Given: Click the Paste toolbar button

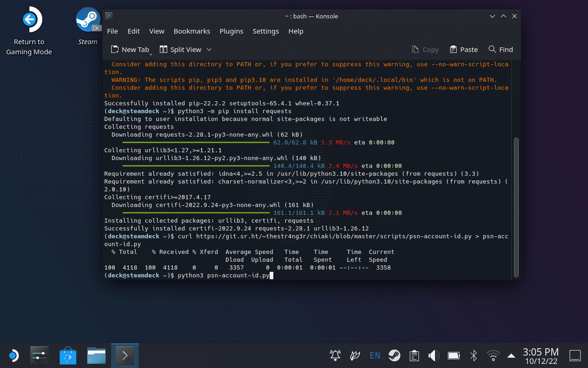Looking at the screenshot, I should coord(464,50).
